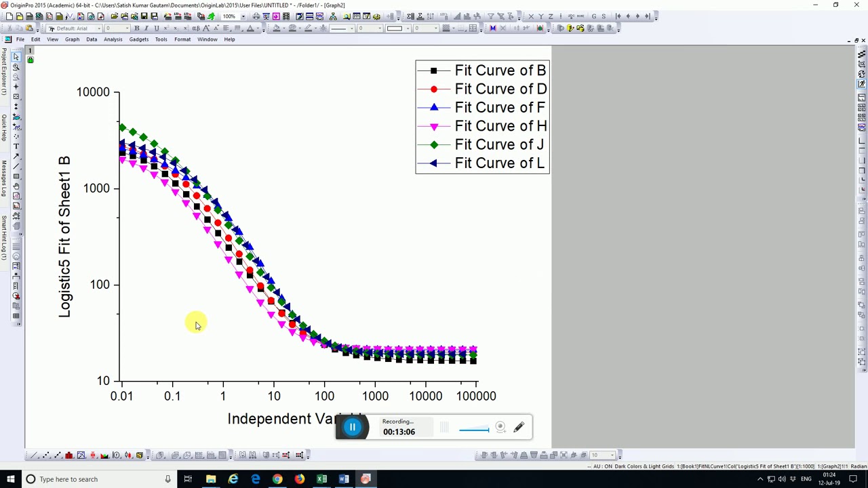The height and width of the screenshot is (488, 868).
Task: Select the Pointer tool in the left panel
Action: (x=16, y=57)
